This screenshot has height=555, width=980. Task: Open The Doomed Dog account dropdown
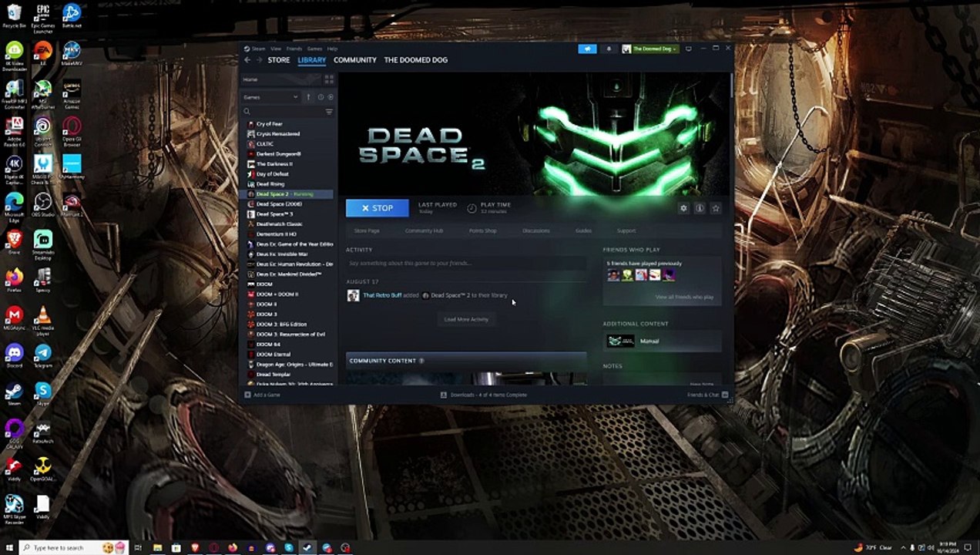pyautogui.click(x=649, y=49)
